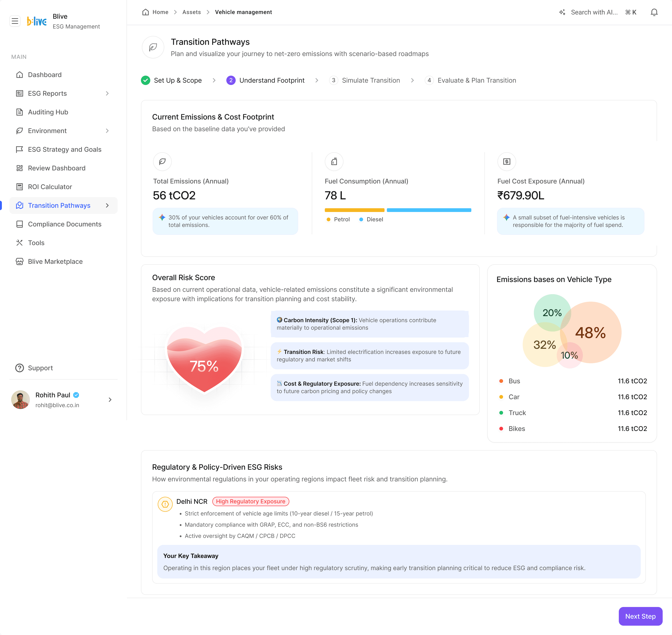
Task: Click the Support help icon
Action: coord(20,368)
